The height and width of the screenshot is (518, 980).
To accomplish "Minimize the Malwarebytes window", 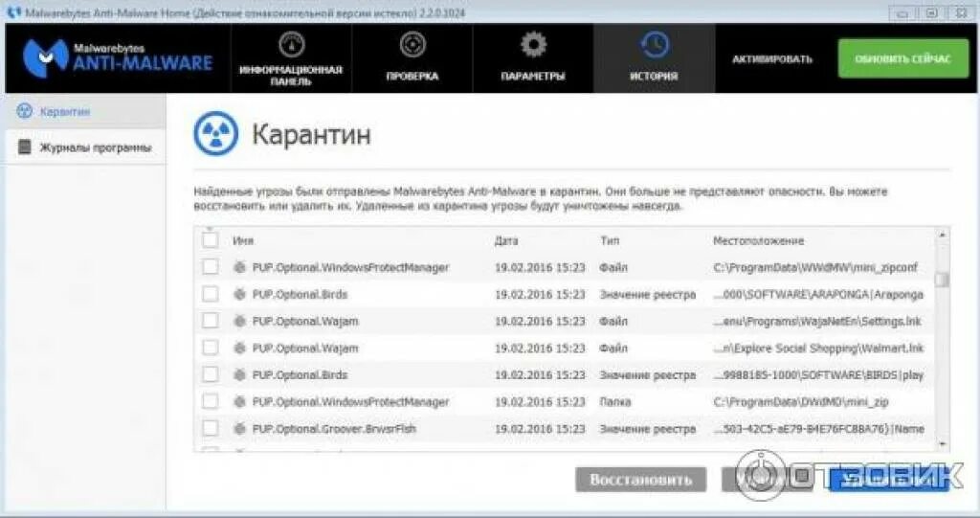I will (x=902, y=13).
